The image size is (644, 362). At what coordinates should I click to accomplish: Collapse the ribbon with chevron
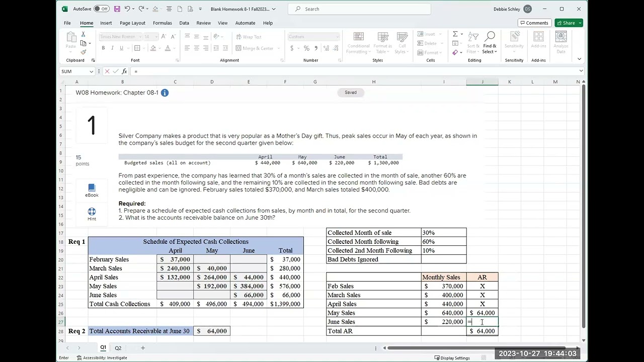pos(579,59)
